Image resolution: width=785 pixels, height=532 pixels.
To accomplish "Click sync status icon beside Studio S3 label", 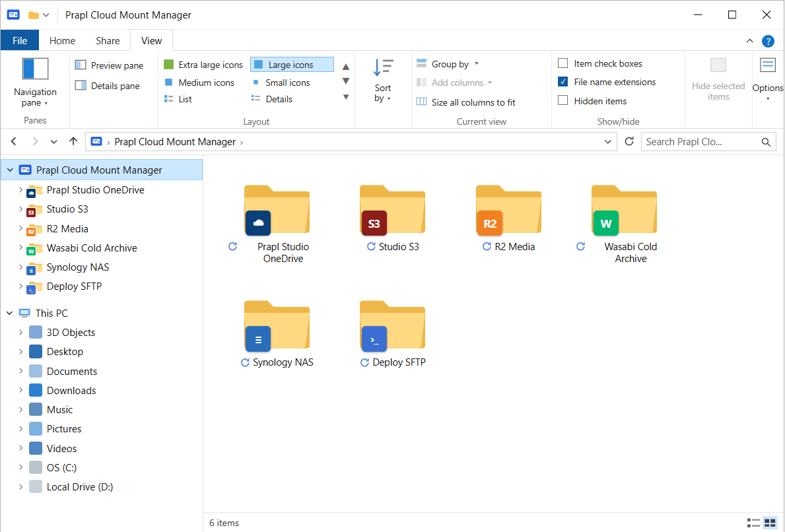I will [371, 246].
